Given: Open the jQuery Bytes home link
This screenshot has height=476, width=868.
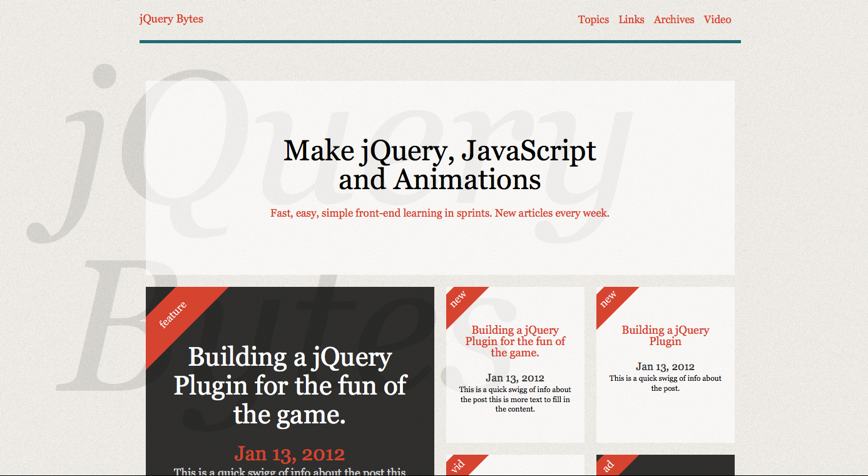Looking at the screenshot, I should point(171,19).
